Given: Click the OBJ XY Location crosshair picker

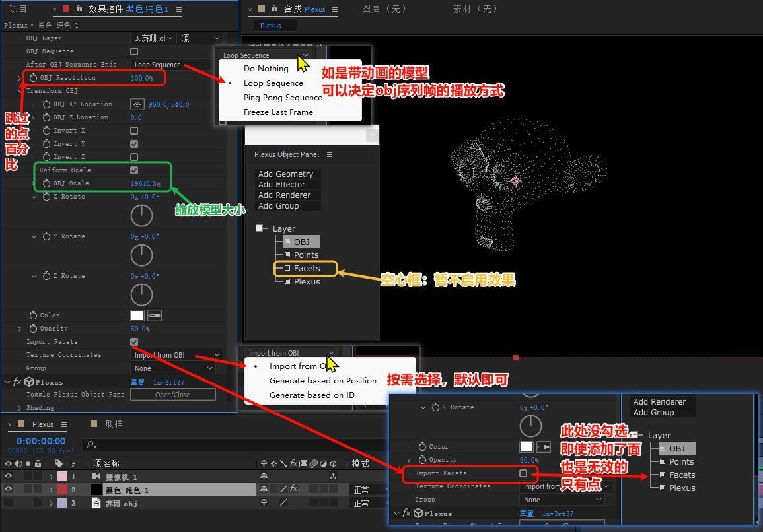Looking at the screenshot, I should [137, 104].
